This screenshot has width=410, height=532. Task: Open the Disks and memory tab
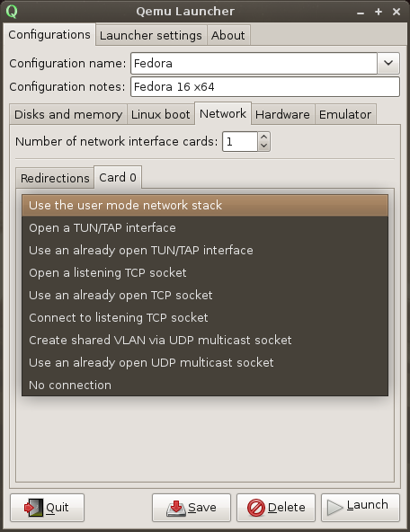click(x=68, y=114)
